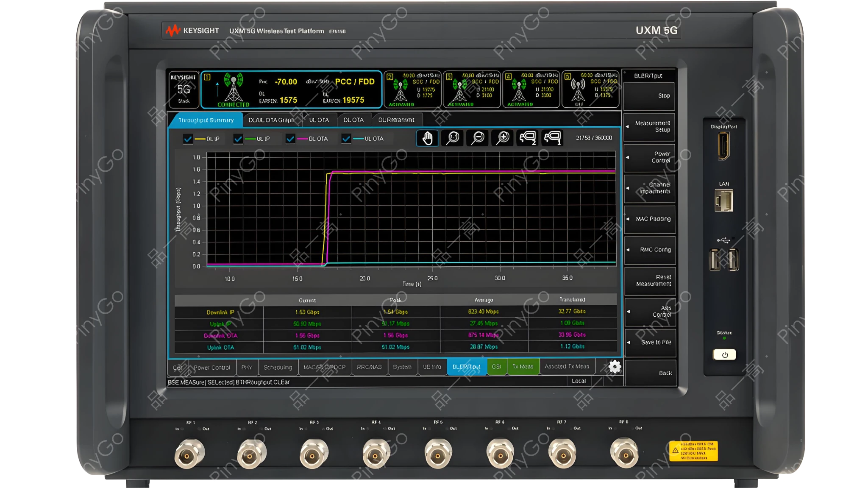
Task: Uncheck the DL IP trace checkbox
Action: pos(188,139)
